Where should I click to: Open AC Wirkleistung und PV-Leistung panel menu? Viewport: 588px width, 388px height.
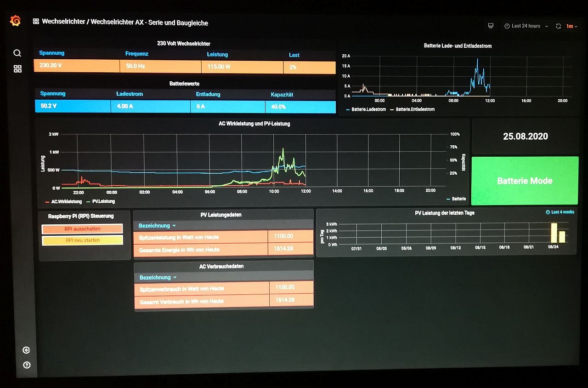(x=254, y=124)
